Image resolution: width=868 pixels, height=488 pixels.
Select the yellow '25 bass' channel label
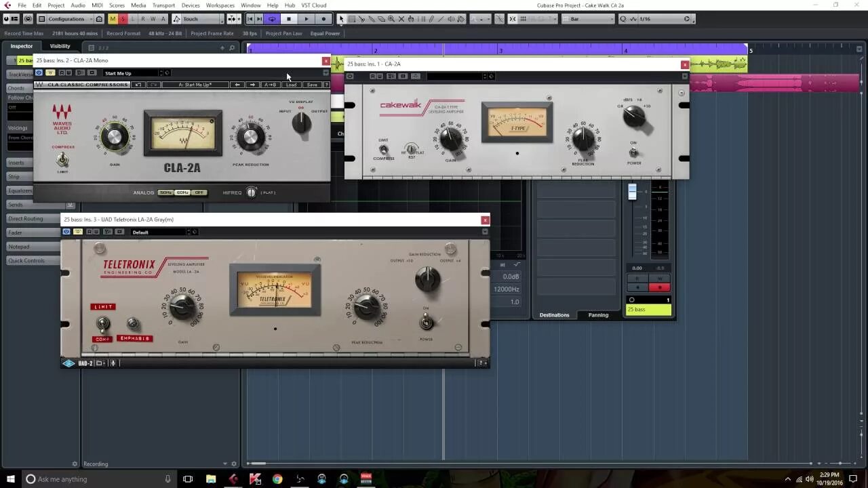648,310
